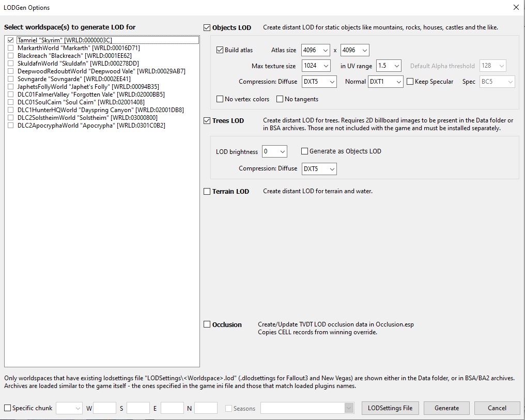Check the DLC2ApocryphaWorld "Apocrypha" checkbox
The height and width of the screenshot is (420, 525).
[11, 126]
